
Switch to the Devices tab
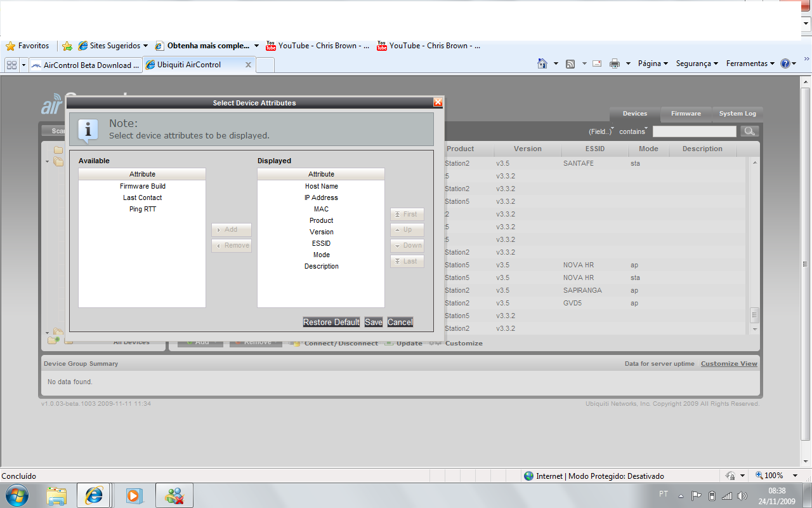pos(635,114)
